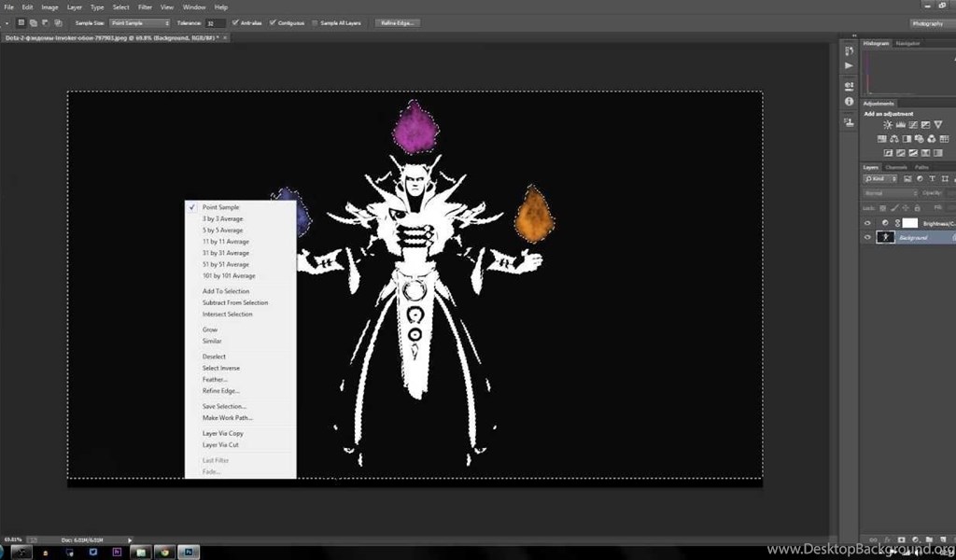
Task: Open the History panel icon
Action: tap(850, 50)
